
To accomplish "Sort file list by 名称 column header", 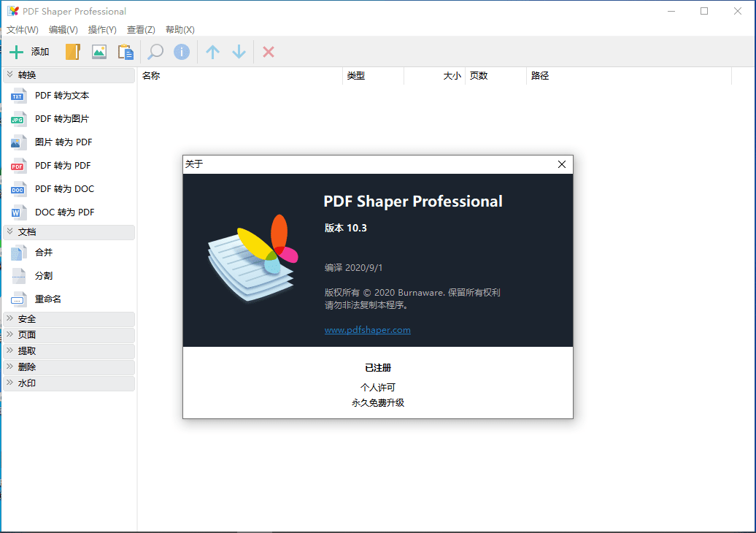I will [x=240, y=76].
